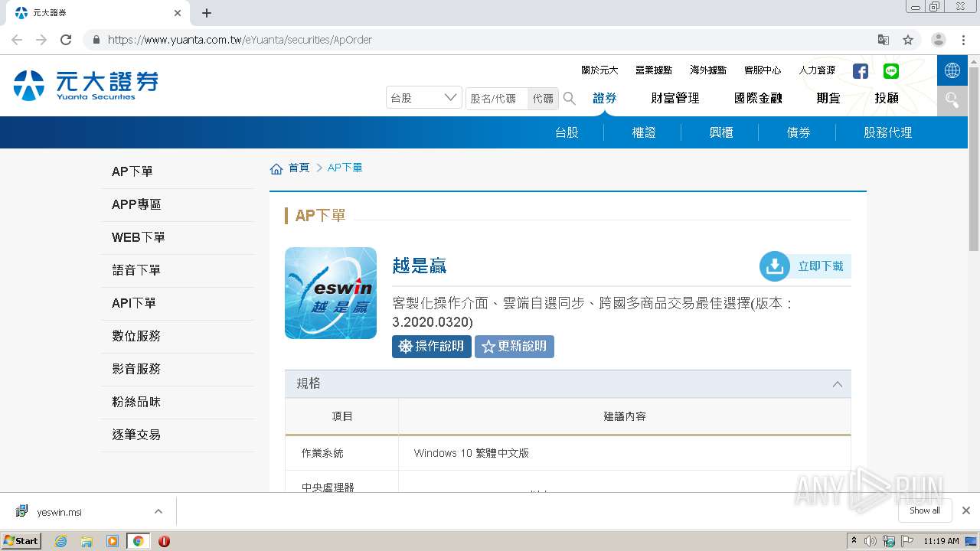The width and height of the screenshot is (980, 551).
Task: Click the globe language icon
Action: 952,70
